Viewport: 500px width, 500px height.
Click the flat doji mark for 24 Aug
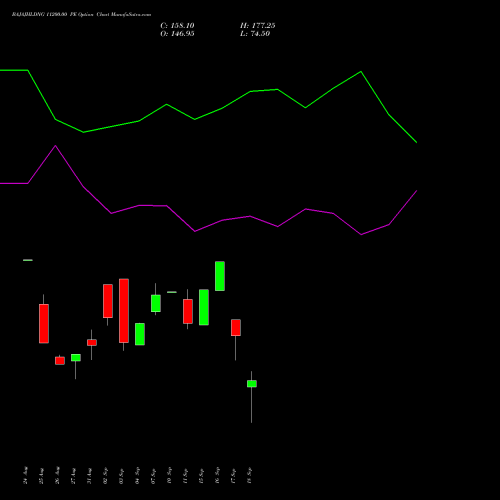[28, 260]
